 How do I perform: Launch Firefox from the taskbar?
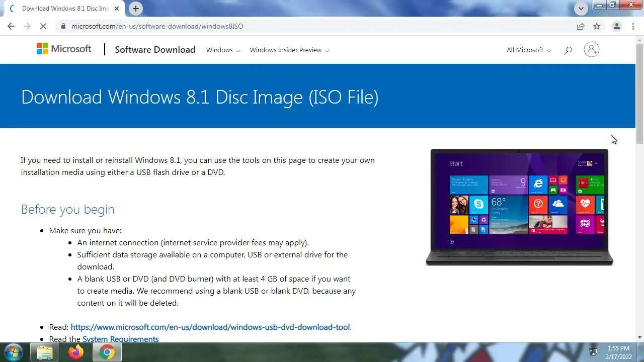[76, 352]
